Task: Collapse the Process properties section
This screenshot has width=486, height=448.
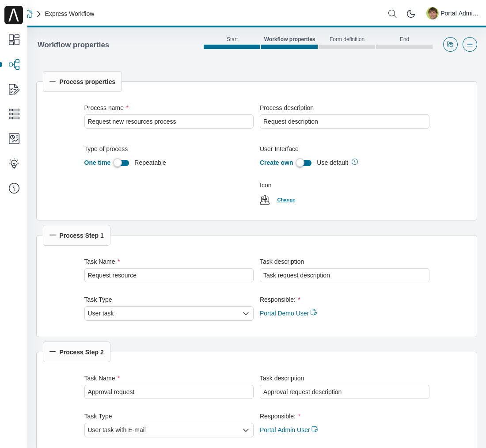Action: pos(53,81)
